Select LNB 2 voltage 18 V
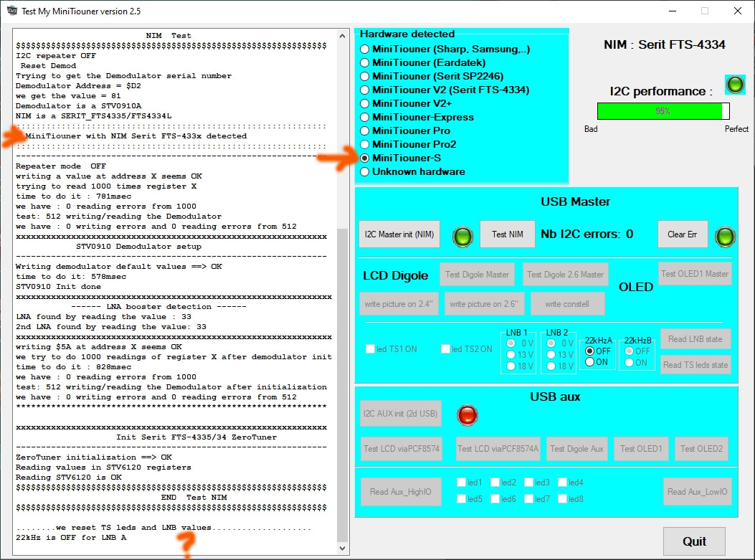Screen dimensions: 755x560 point(551,366)
